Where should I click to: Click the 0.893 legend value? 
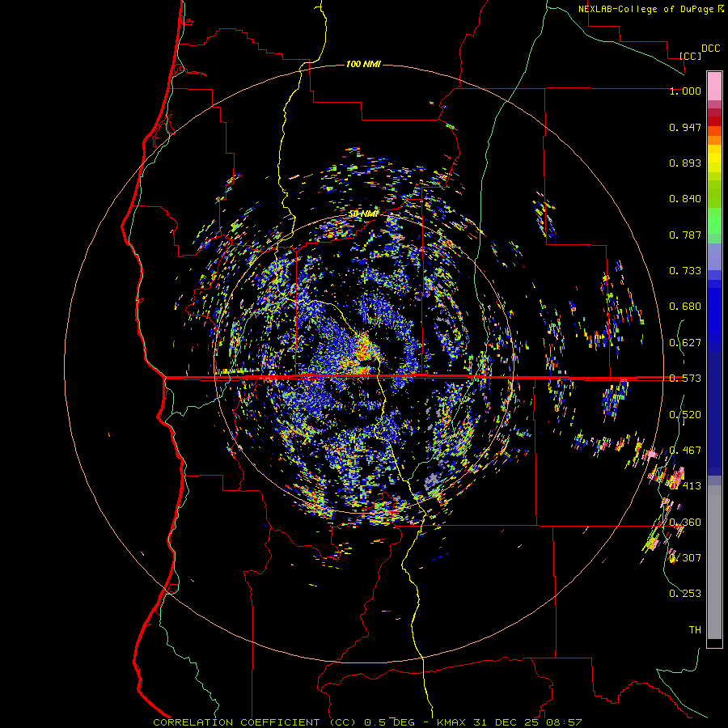685,163
